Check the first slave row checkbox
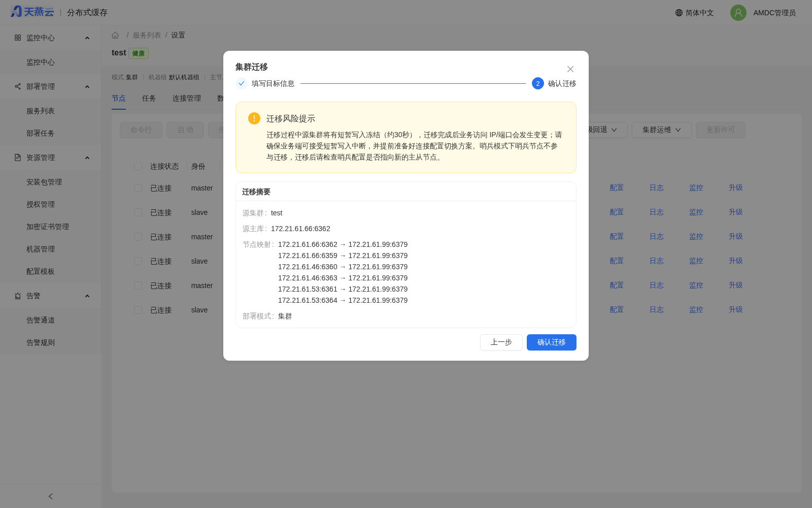812x508 pixels. tap(138, 212)
